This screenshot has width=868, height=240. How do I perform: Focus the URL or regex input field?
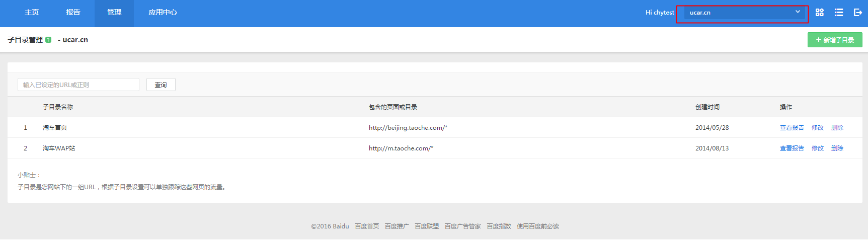[78, 85]
